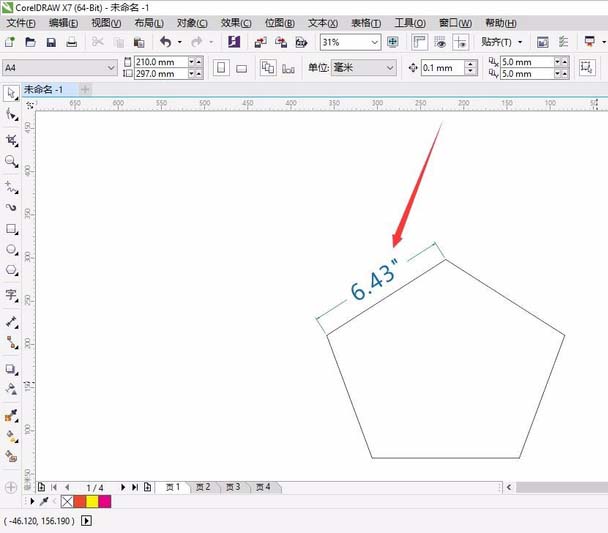
Task: Open the zoom level 31% dropdown
Action: point(374,42)
